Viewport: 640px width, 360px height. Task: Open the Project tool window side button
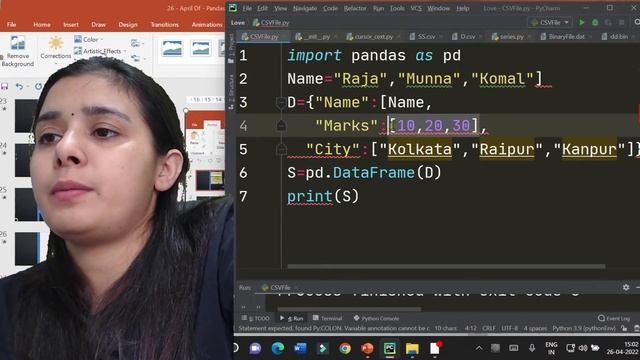click(x=231, y=49)
